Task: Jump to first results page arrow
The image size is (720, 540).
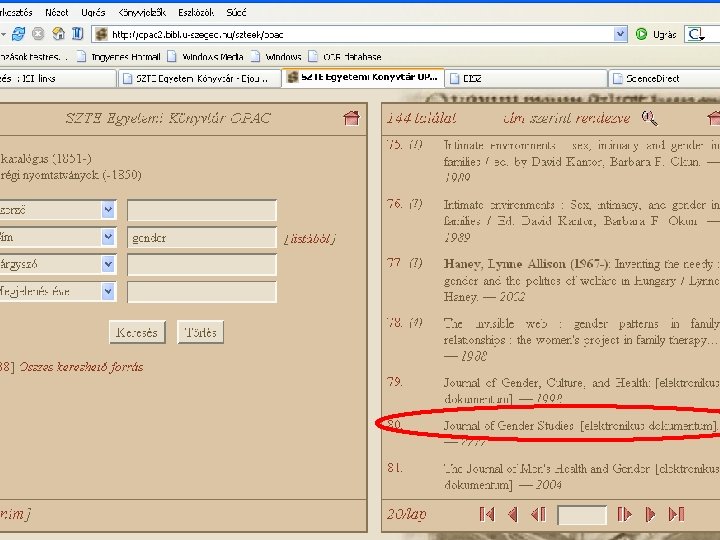Action: tap(487, 514)
